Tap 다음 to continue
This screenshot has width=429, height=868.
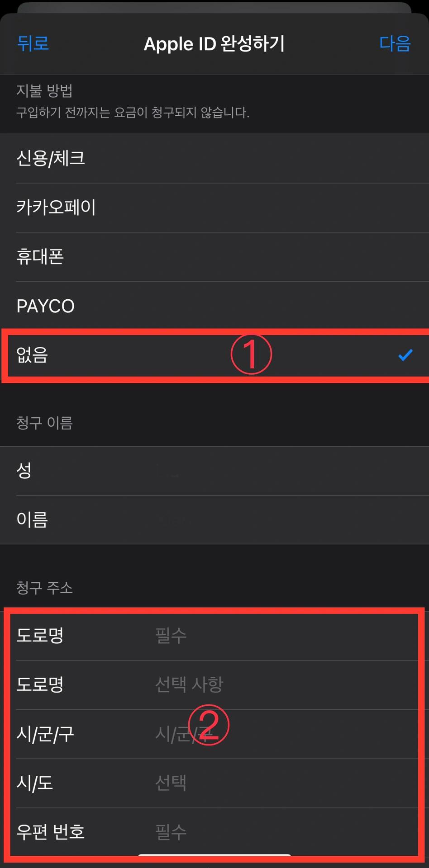[x=395, y=43]
